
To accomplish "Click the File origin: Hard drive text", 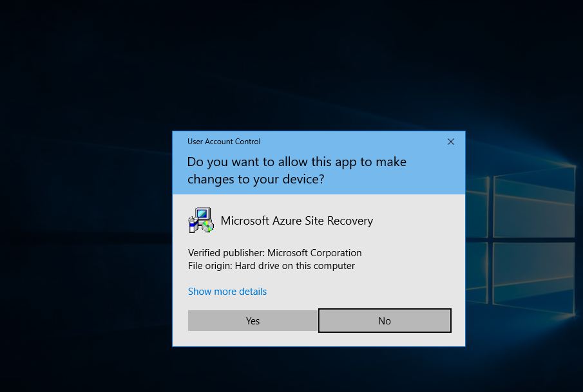I will pos(271,266).
